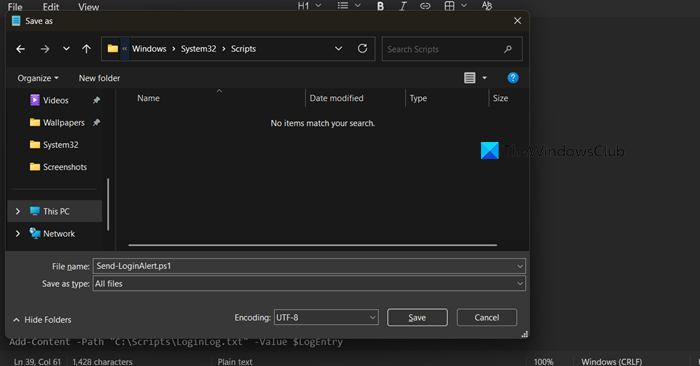Screen dimensions: 700x366
Task: Click Ln 39, Col 61 in status bar
Action: pyautogui.click(x=37, y=362)
